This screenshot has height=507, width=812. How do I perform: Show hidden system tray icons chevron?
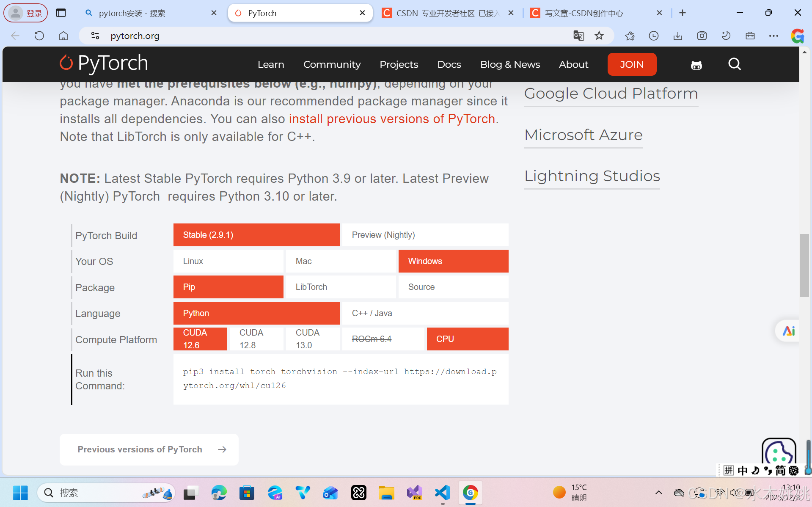[x=659, y=493]
